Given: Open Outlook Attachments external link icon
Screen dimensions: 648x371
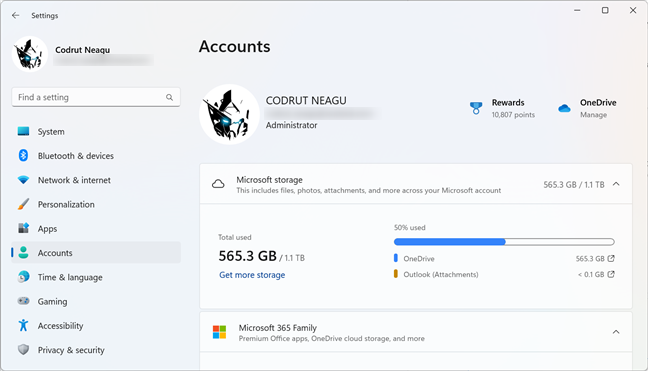Looking at the screenshot, I should pyautogui.click(x=611, y=274).
